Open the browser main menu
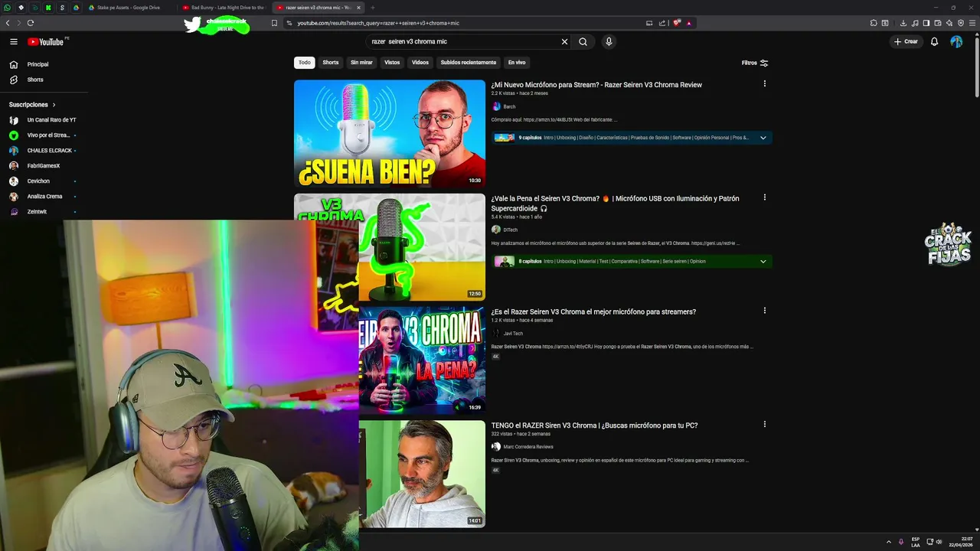 972,23
